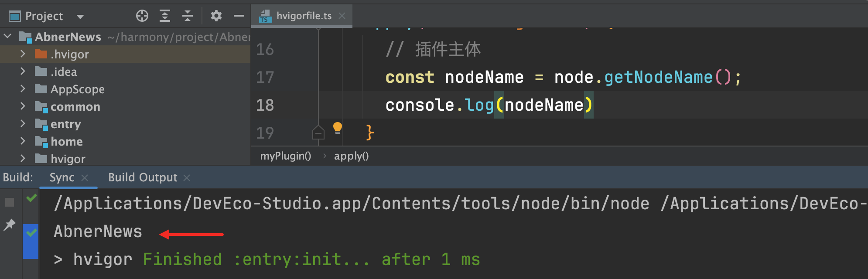Close the Sync tab
868x279 pixels.
click(x=85, y=178)
